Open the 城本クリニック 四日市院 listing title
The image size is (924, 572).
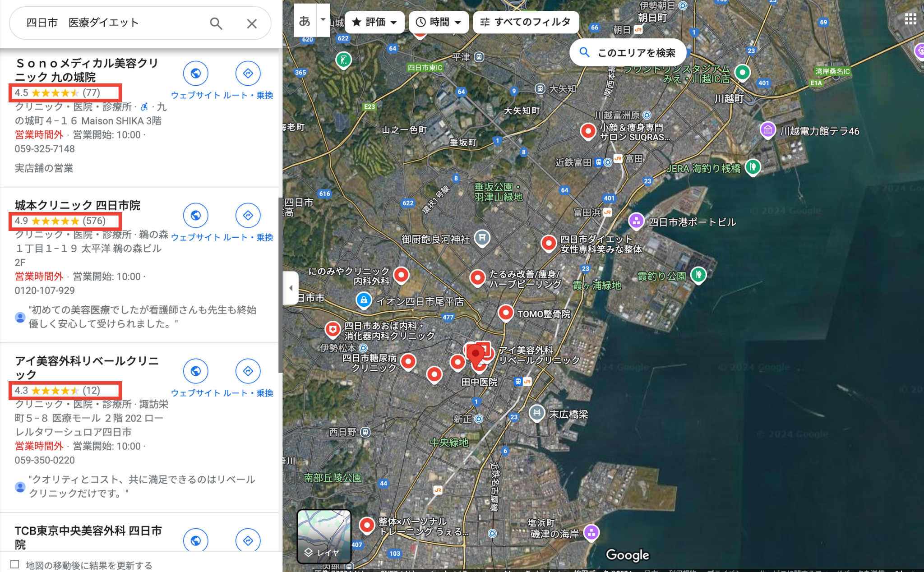click(x=78, y=205)
